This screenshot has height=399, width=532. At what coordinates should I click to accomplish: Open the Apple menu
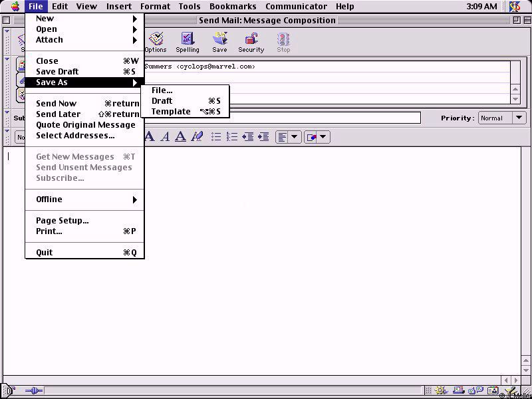(15, 6)
